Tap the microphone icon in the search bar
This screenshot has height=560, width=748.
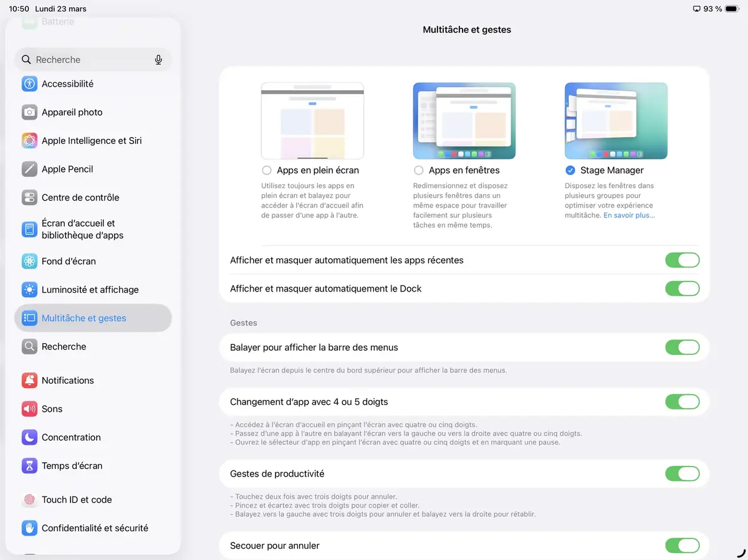click(x=158, y=59)
